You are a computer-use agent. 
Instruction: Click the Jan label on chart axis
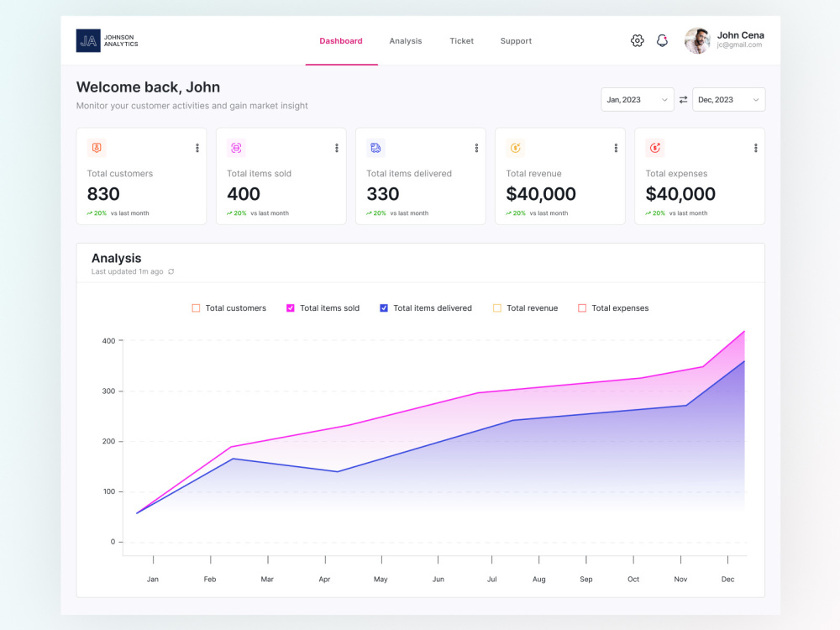[153, 579]
